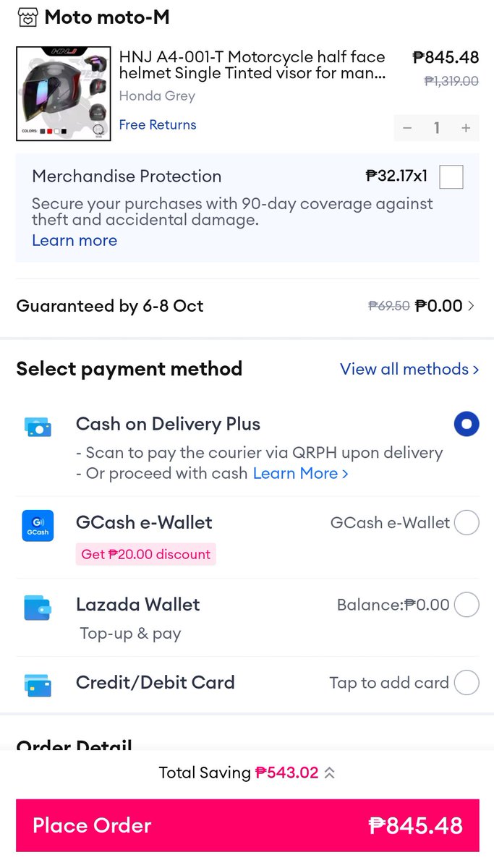The height and width of the screenshot is (868, 494).
Task: Tap the Moto moto-M store icon
Action: click(x=27, y=17)
